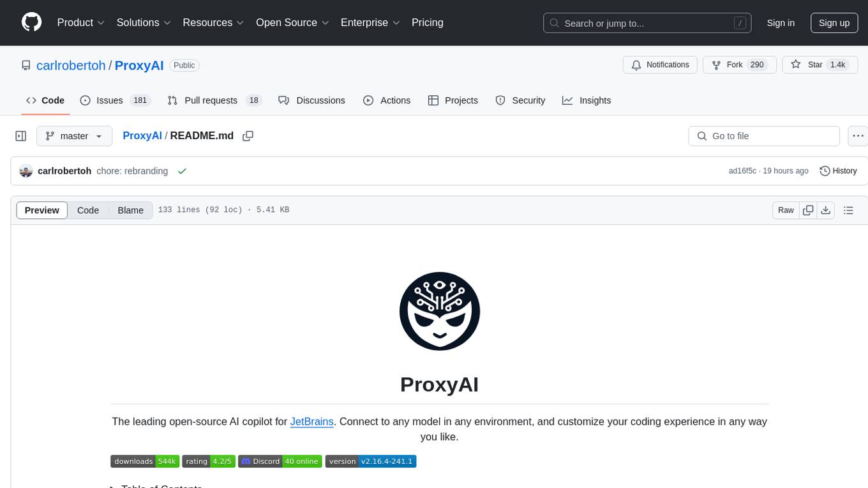The image size is (868, 488).
Task: Open commit ad16f5c
Action: [742, 171]
